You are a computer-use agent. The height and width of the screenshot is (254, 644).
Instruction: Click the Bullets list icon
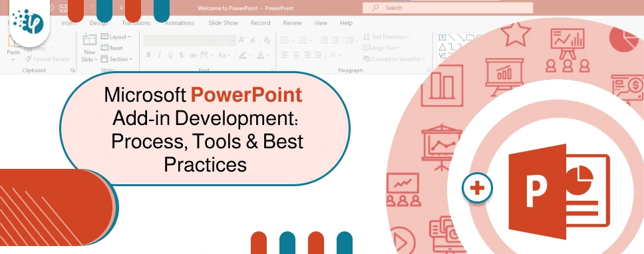click(x=285, y=40)
